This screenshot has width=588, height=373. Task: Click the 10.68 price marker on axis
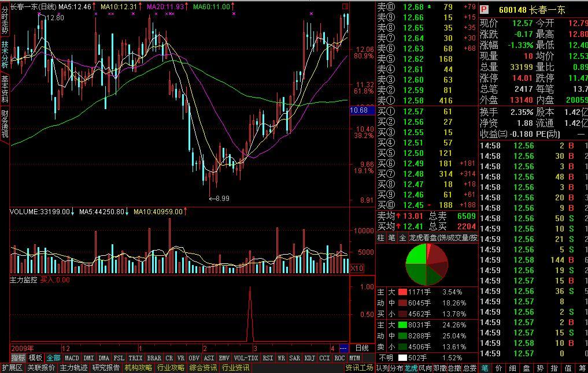coord(359,110)
